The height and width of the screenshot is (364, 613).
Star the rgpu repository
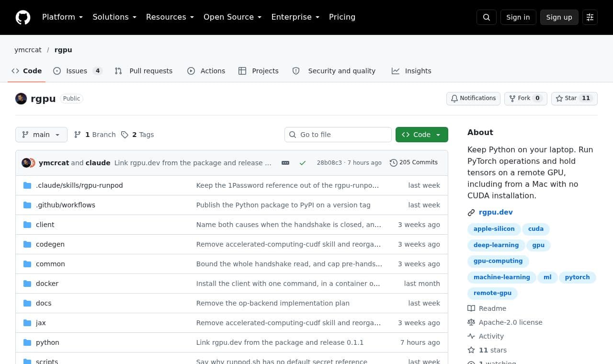574,98
